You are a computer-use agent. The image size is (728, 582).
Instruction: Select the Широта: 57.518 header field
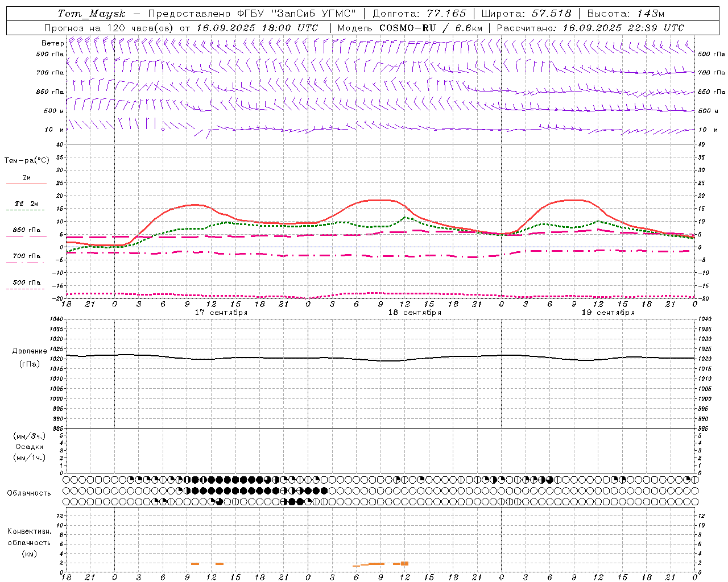click(526, 14)
